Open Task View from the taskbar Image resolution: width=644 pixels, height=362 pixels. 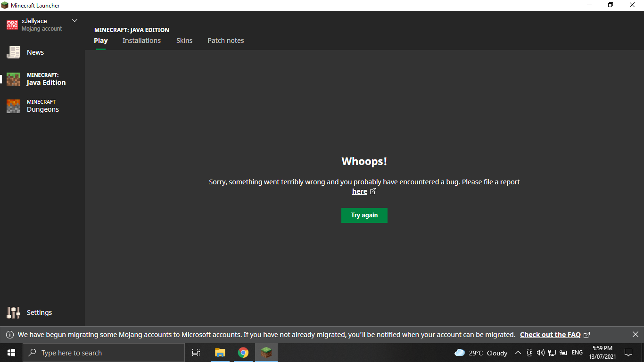coord(196,353)
